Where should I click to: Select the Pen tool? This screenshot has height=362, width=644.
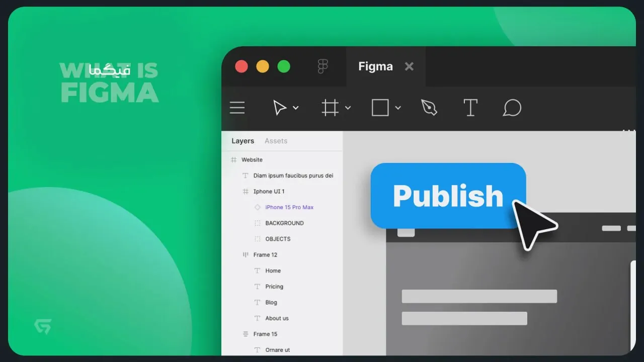[429, 108]
